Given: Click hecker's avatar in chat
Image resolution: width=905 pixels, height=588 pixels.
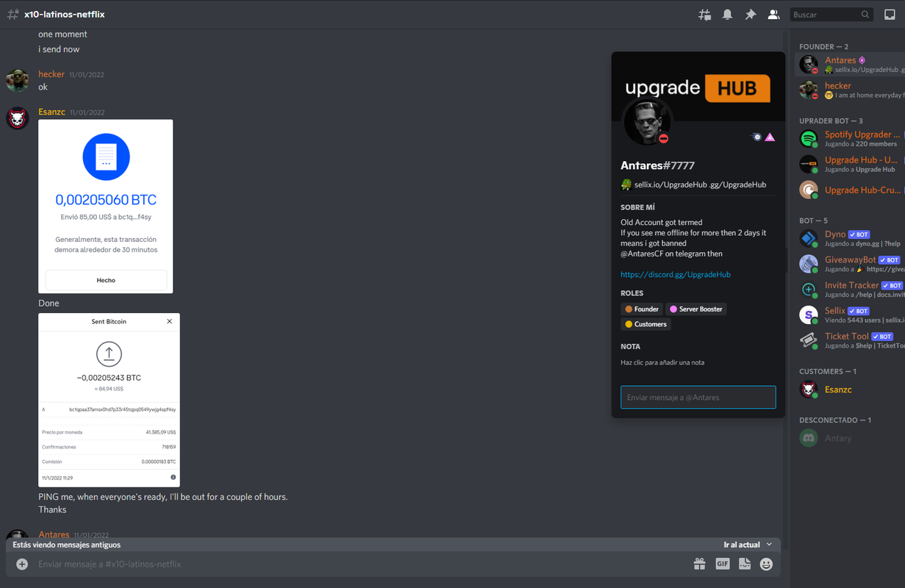Looking at the screenshot, I should [17, 80].
